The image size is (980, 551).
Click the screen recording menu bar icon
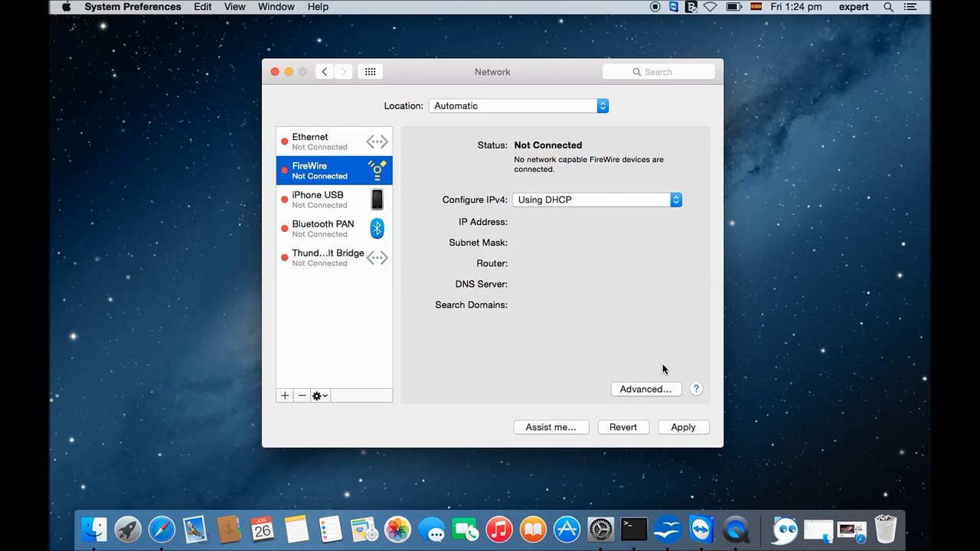tap(655, 7)
